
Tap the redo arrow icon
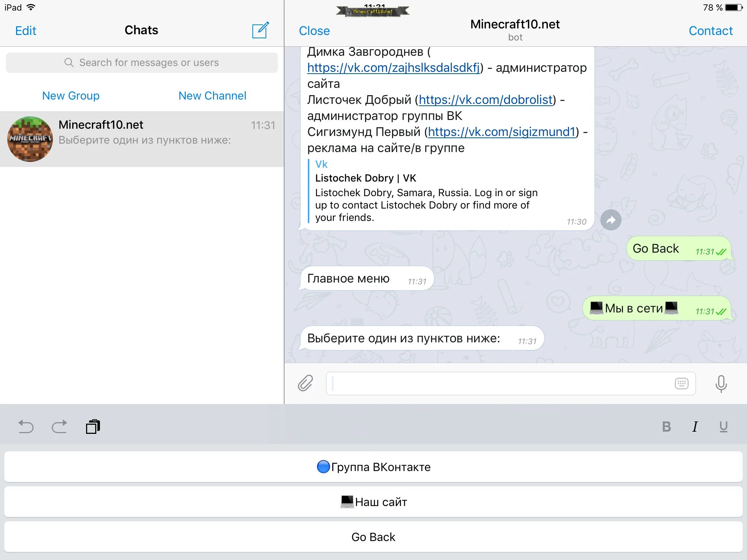(59, 426)
